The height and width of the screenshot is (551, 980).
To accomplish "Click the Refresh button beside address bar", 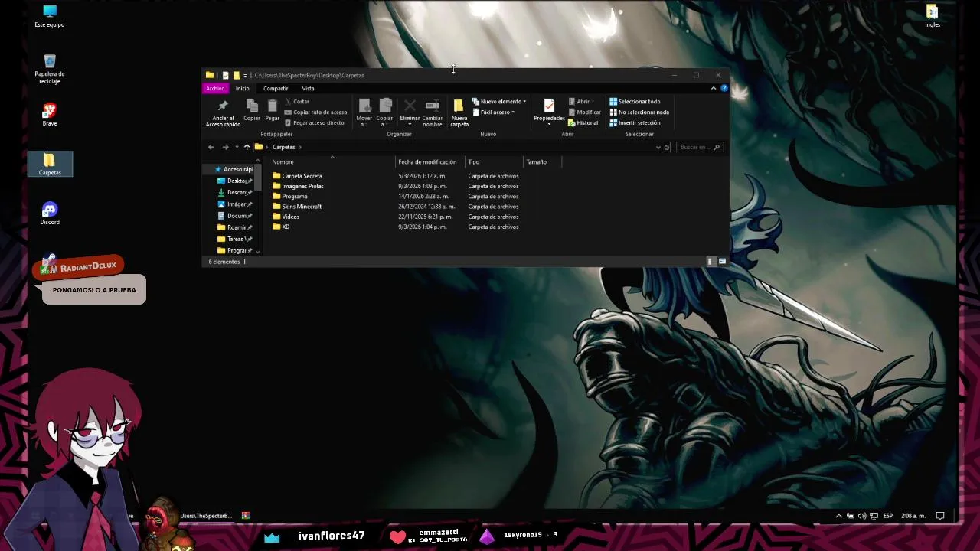I will pos(667,147).
